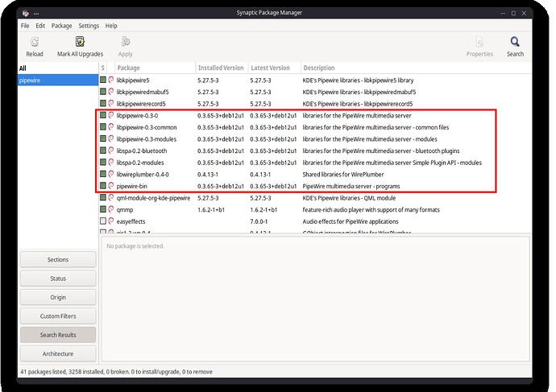556x392 pixels.
Task: Toggle status checkbox for libspa-0.2-bluetooth
Action: tap(103, 151)
